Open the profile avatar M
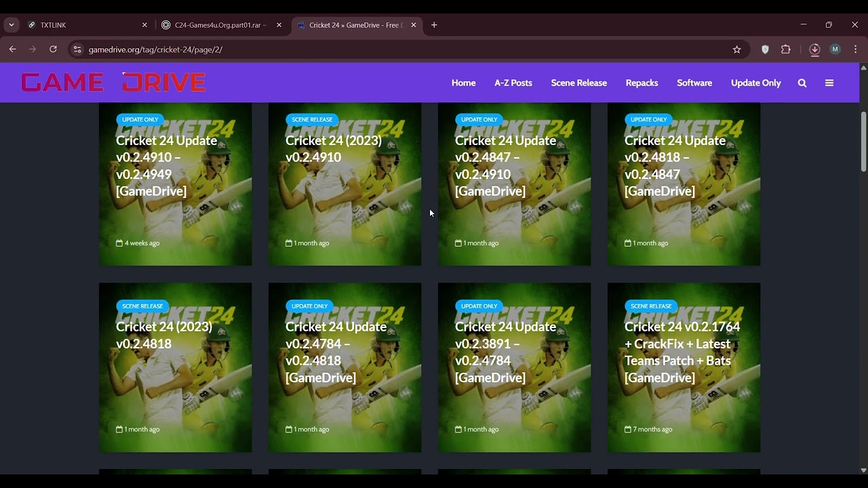This screenshot has width=868, height=488. (x=835, y=49)
